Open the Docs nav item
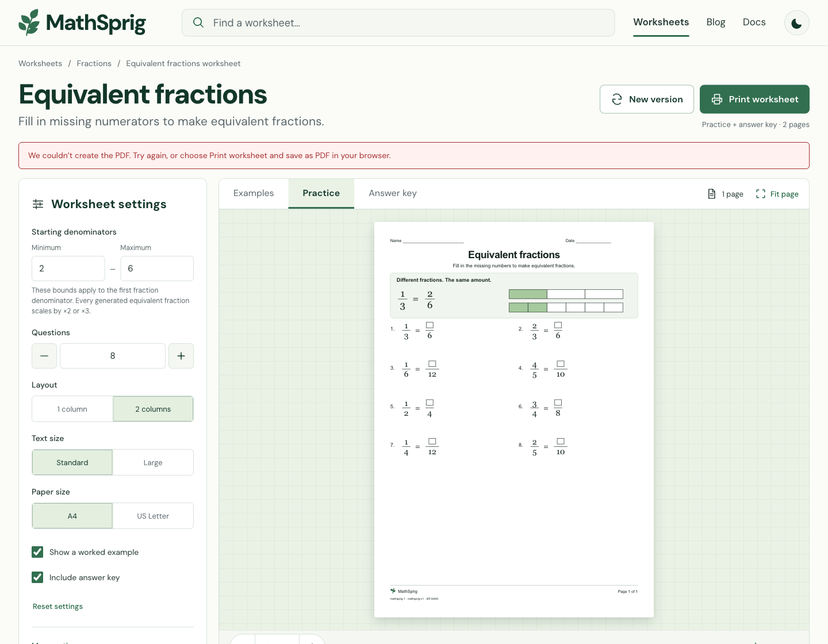 pyautogui.click(x=754, y=22)
